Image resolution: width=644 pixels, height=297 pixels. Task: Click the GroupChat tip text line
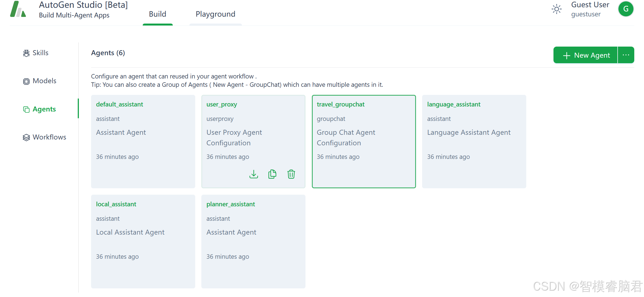point(237,85)
